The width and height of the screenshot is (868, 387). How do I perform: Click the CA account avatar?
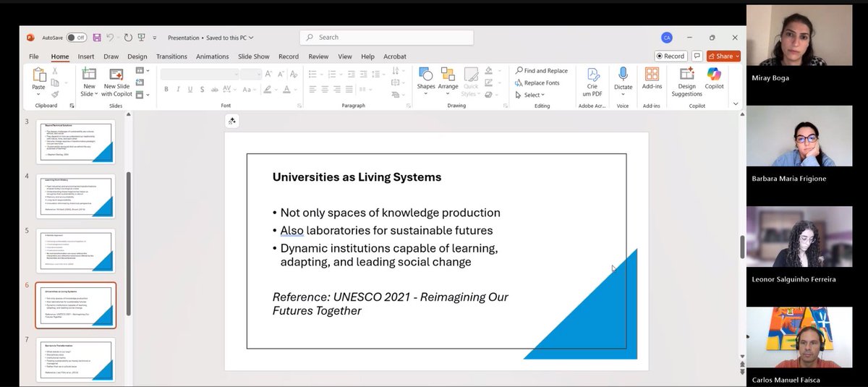click(x=666, y=38)
